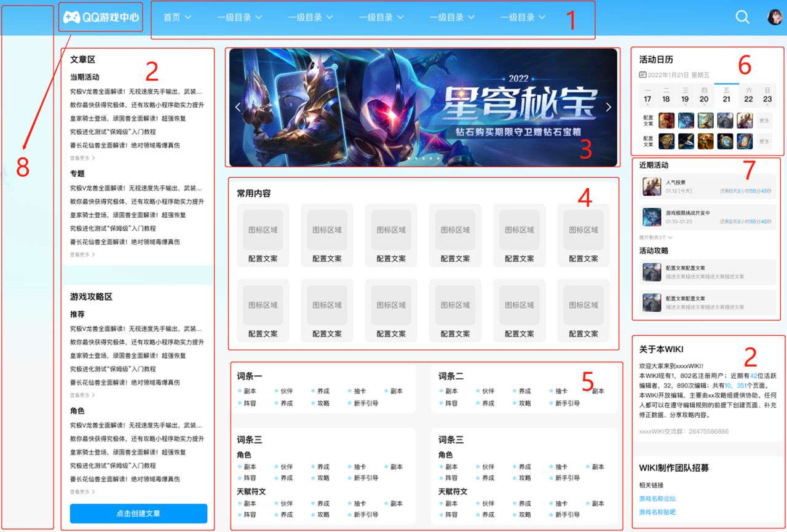
Task: Click the 351 pages number link
Action: 743,387
